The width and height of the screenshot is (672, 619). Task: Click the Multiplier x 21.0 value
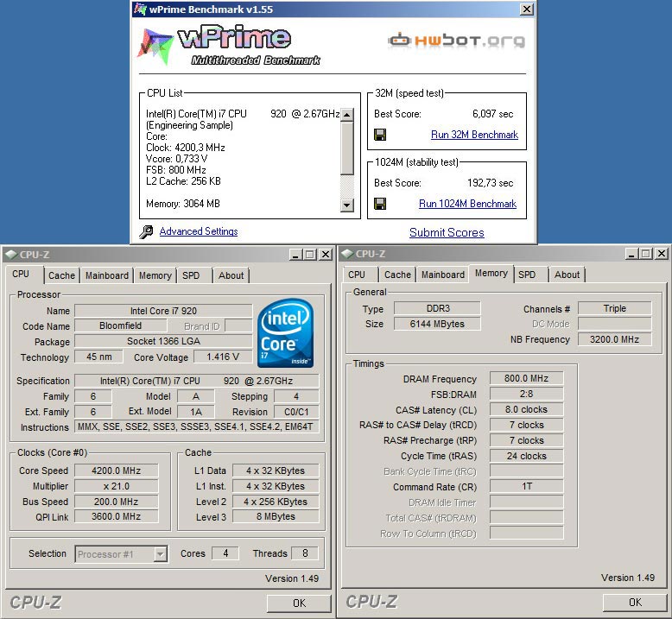point(116,486)
